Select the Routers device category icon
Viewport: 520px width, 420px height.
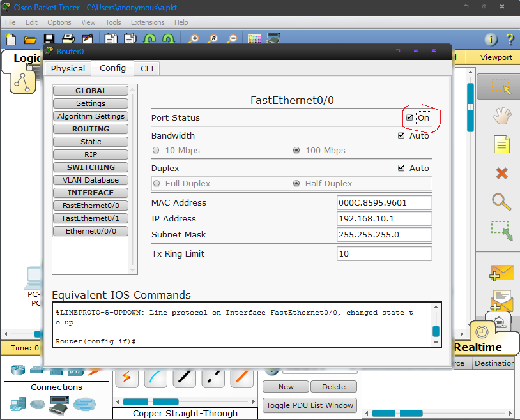click(x=18, y=370)
